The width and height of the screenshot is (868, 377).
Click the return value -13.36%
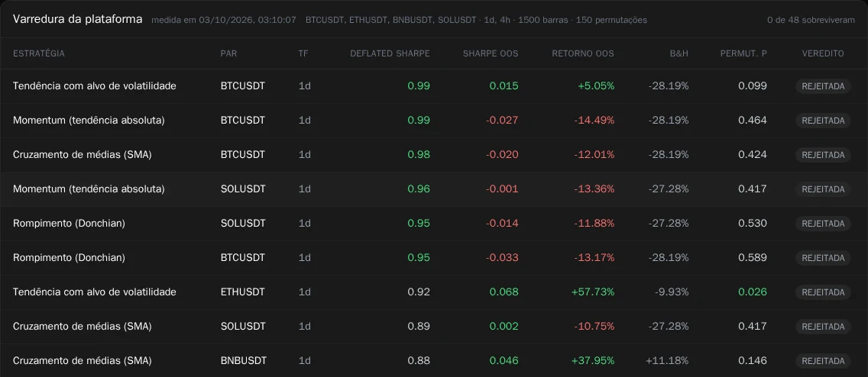(x=595, y=189)
